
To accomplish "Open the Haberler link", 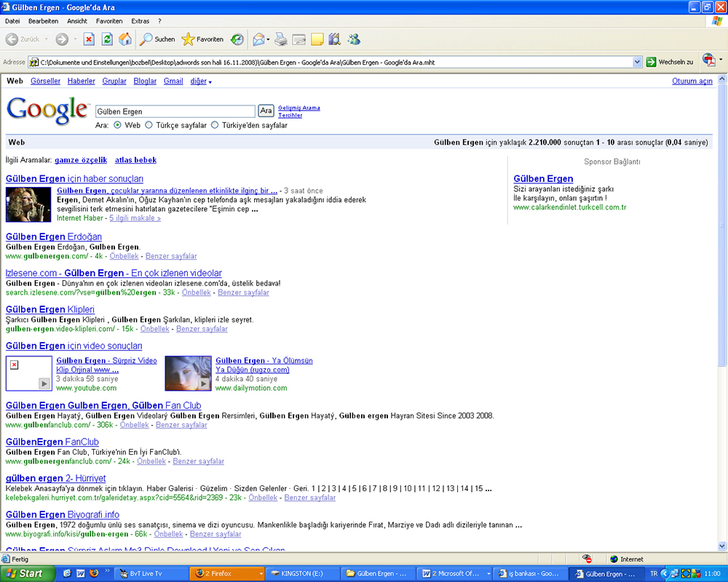I will point(82,81).
